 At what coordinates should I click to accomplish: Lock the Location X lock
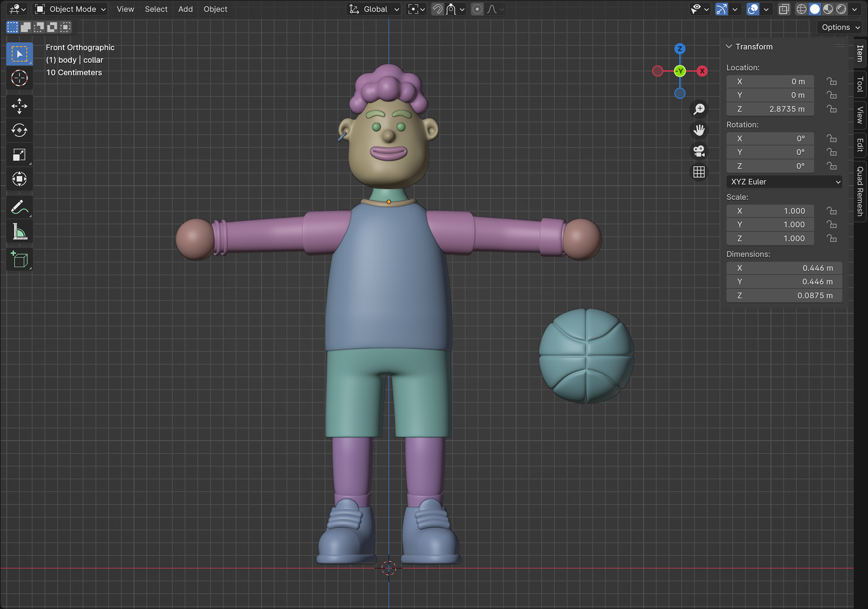[831, 81]
